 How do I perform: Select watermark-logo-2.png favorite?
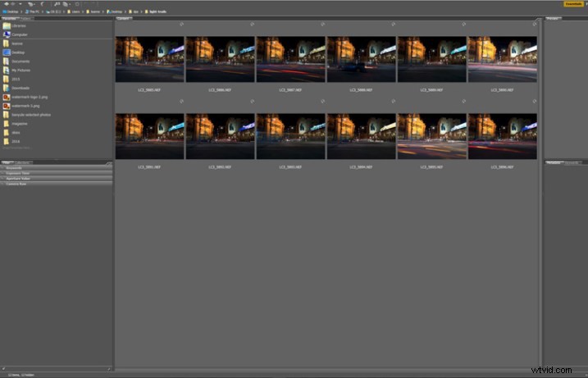pyautogui.click(x=25, y=97)
